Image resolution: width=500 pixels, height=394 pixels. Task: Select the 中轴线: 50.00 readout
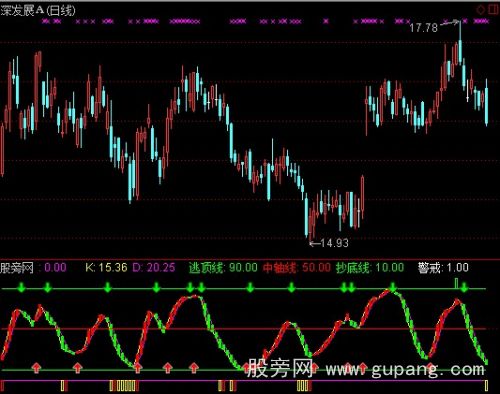pyautogui.click(x=297, y=267)
